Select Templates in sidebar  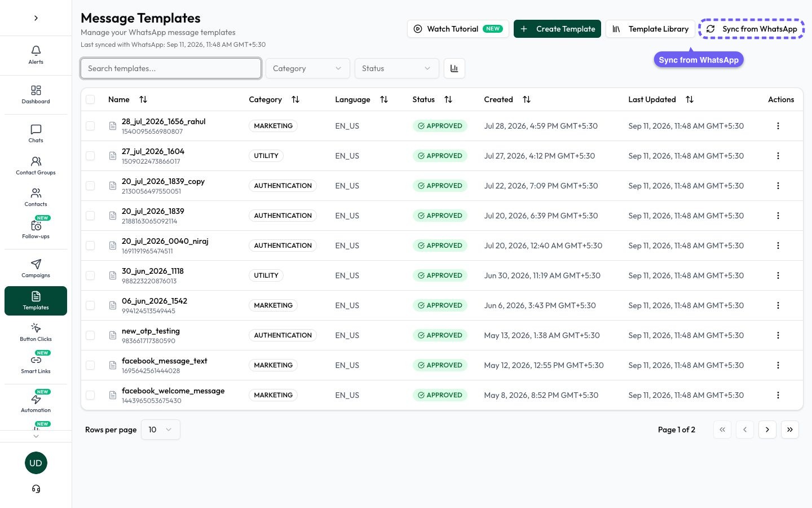pos(36,301)
